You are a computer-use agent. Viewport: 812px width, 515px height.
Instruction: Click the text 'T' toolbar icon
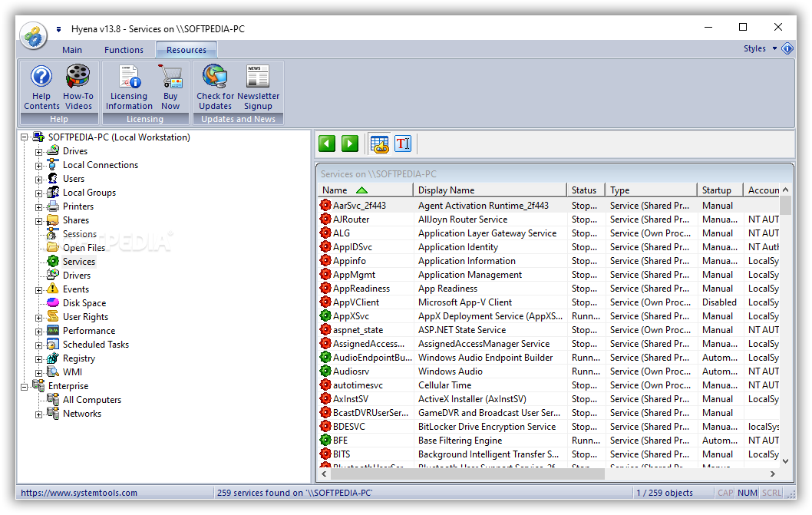coord(403,144)
